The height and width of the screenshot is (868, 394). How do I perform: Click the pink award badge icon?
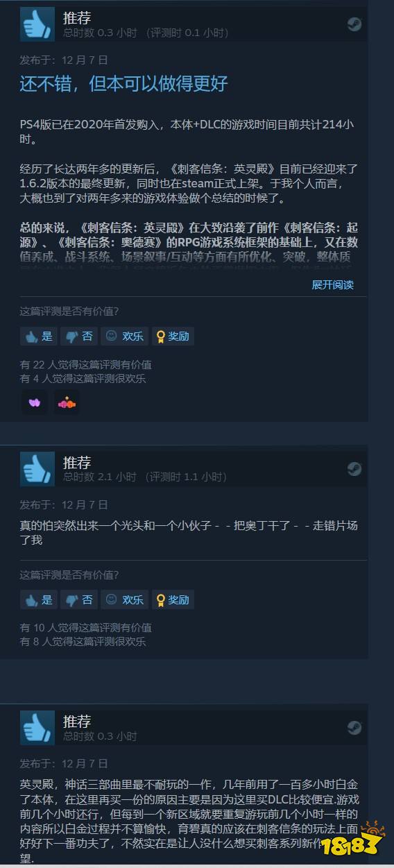(67, 402)
